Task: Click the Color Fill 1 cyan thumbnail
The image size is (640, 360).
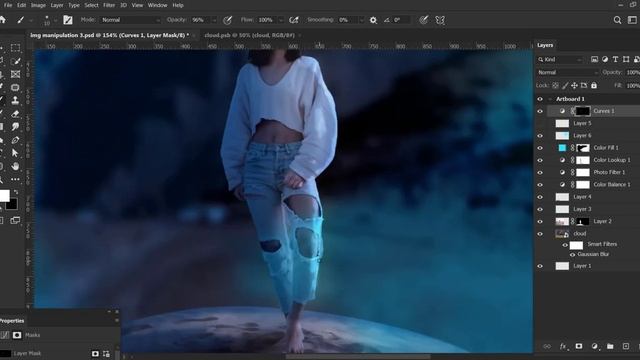Action: click(562, 148)
